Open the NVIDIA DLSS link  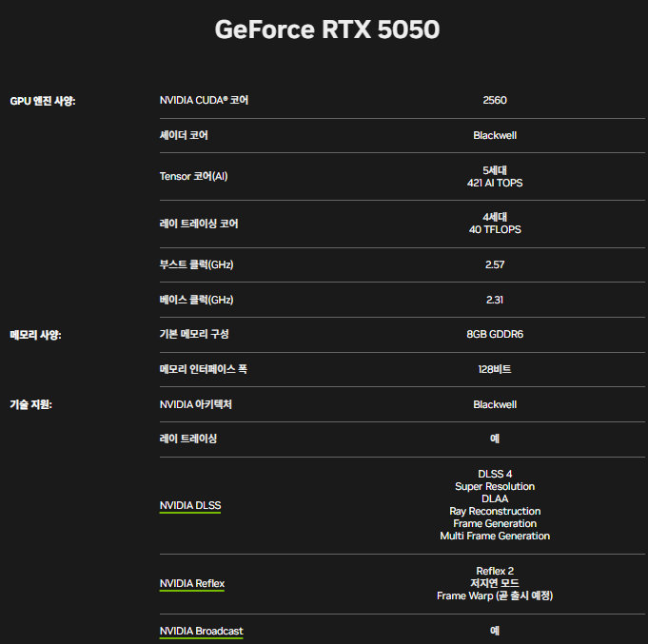pyautogui.click(x=190, y=505)
